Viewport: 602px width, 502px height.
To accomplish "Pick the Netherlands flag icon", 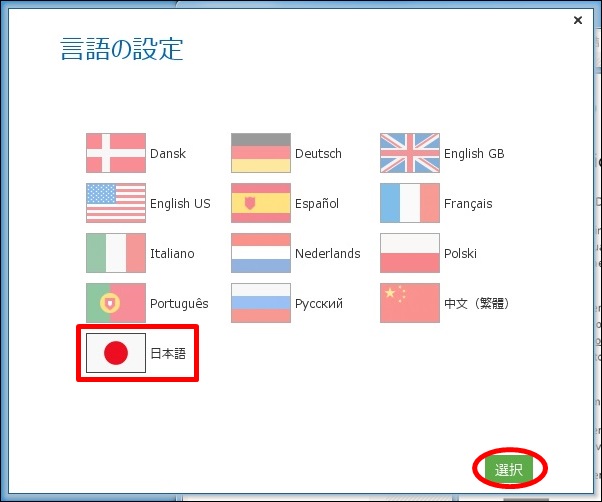I will tap(261, 253).
